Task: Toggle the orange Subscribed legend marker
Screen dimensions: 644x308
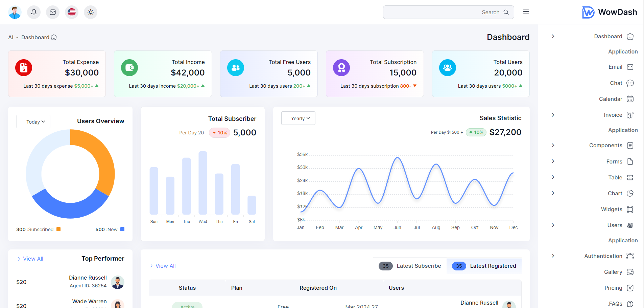Action: pyautogui.click(x=58, y=229)
